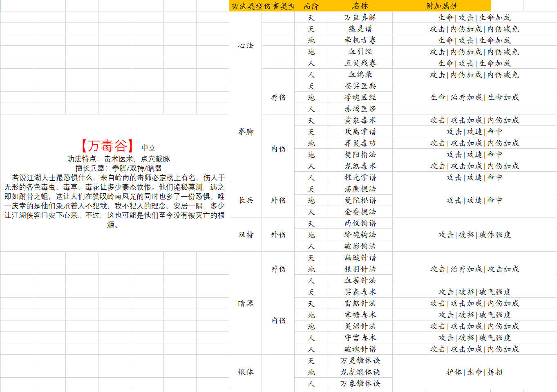
Task: Click the 破魂针谱 cell
Action: tap(360, 349)
